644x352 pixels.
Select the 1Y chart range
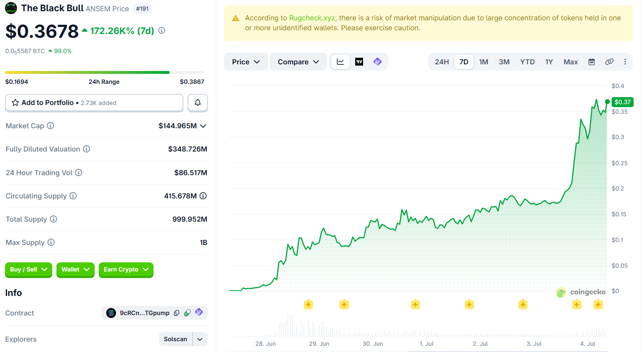[x=549, y=62]
